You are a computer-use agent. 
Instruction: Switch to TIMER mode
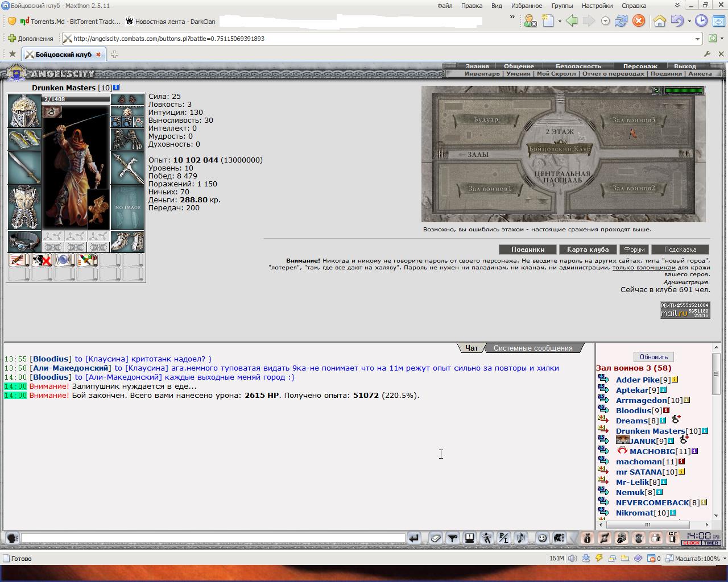pos(711,543)
